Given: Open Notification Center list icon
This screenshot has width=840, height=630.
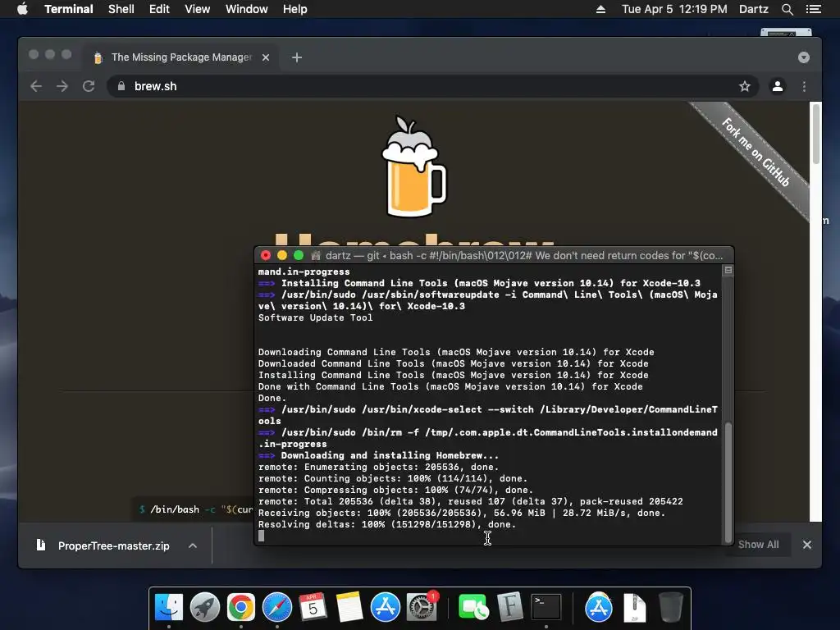Looking at the screenshot, I should [813, 9].
